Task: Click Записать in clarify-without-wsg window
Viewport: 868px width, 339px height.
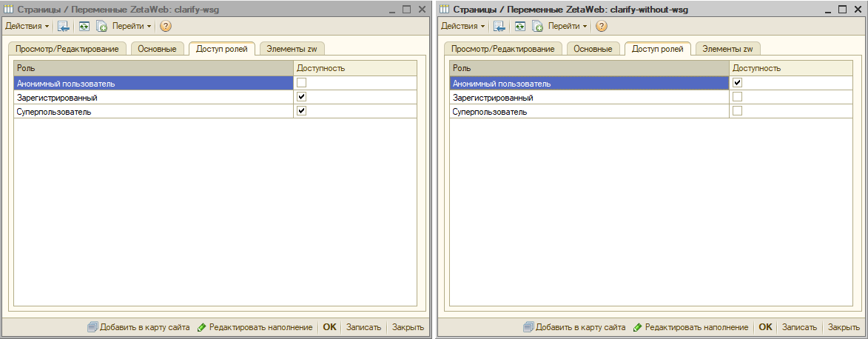Action: point(799,327)
